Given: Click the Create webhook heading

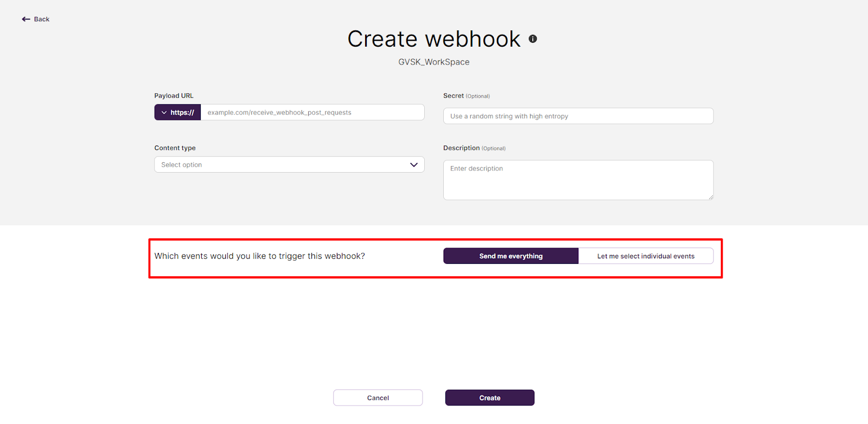Looking at the screenshot, I should [x=434, y=39].
